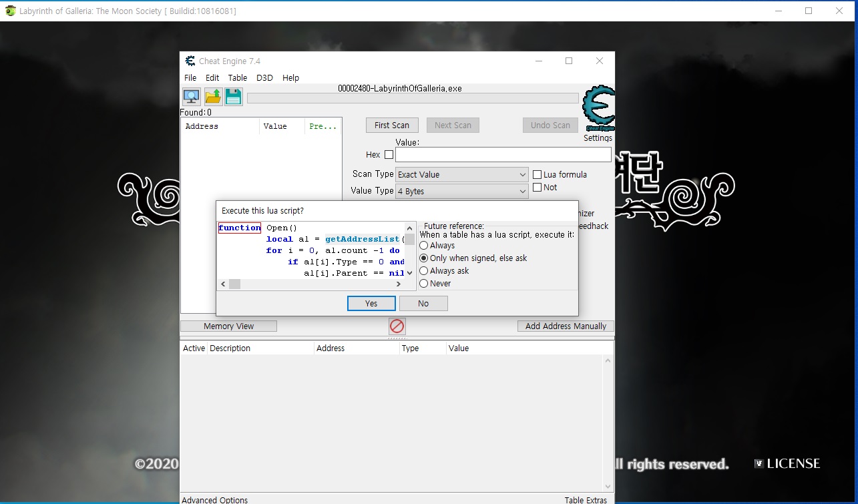Save table with the floppy disk icon

[233, 97]
